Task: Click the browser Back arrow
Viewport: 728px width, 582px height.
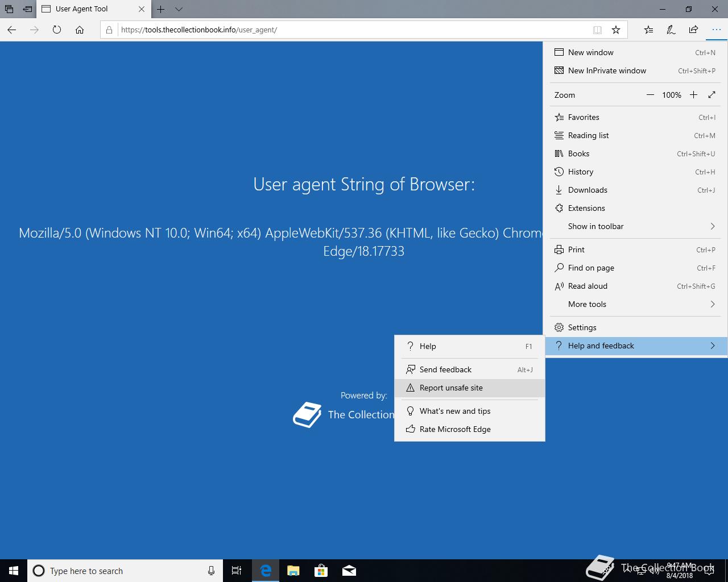Action: 11,30
